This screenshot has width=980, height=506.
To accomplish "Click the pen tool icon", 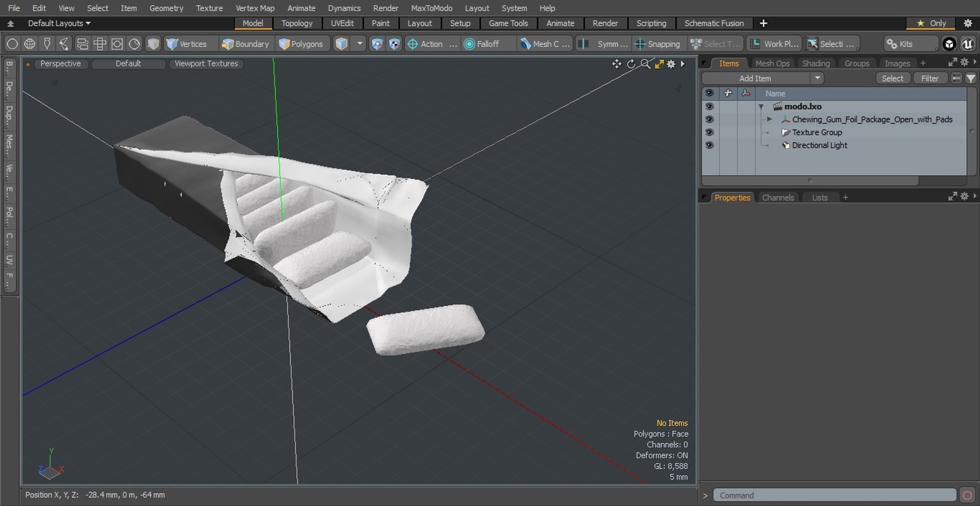I will pos(47,44).
